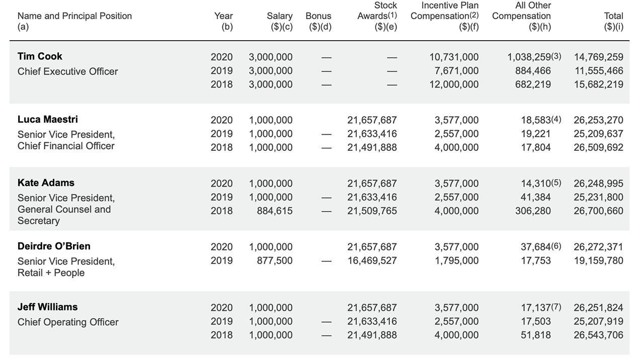Click the Stock Awards column header

click(x=377, y=16)
